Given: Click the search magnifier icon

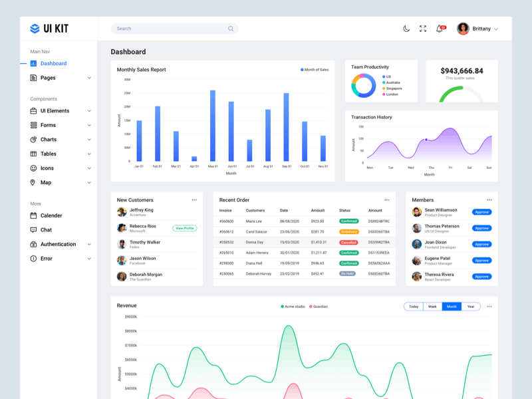Looking at the screenshot, I should coord(231,29).
